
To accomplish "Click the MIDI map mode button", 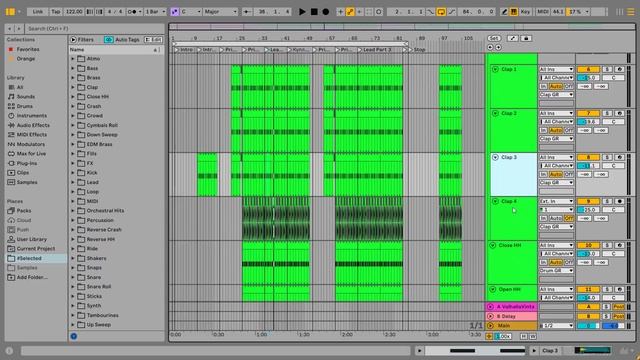I will [542, 12].
